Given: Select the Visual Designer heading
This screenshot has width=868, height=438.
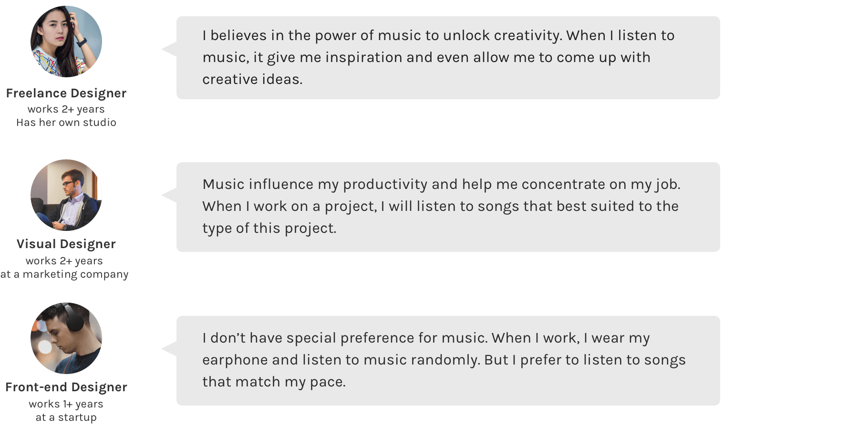Looking at the screenshot, I should (66, 244).
